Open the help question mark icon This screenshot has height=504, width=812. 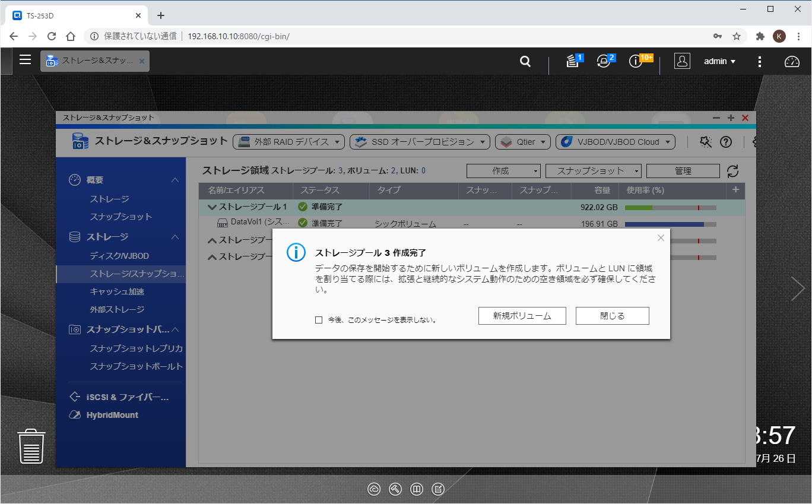coord(725,142)
